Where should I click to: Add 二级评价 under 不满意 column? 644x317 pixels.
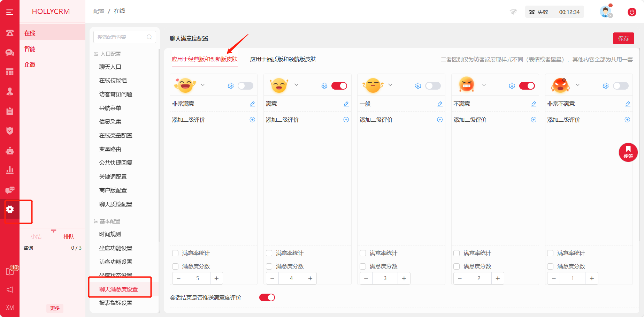(534, 120)
